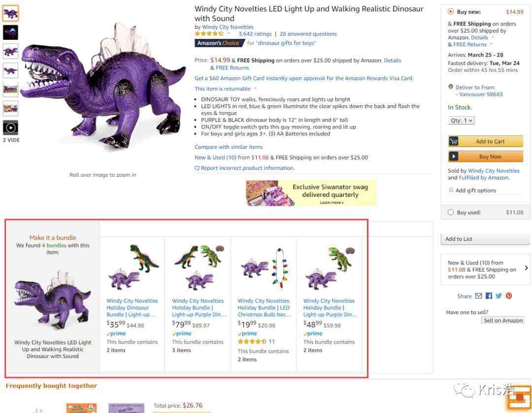Expand New & Used offers chevron
The width and height of the screenshot is (532, 413).
(x=526, y=268)
